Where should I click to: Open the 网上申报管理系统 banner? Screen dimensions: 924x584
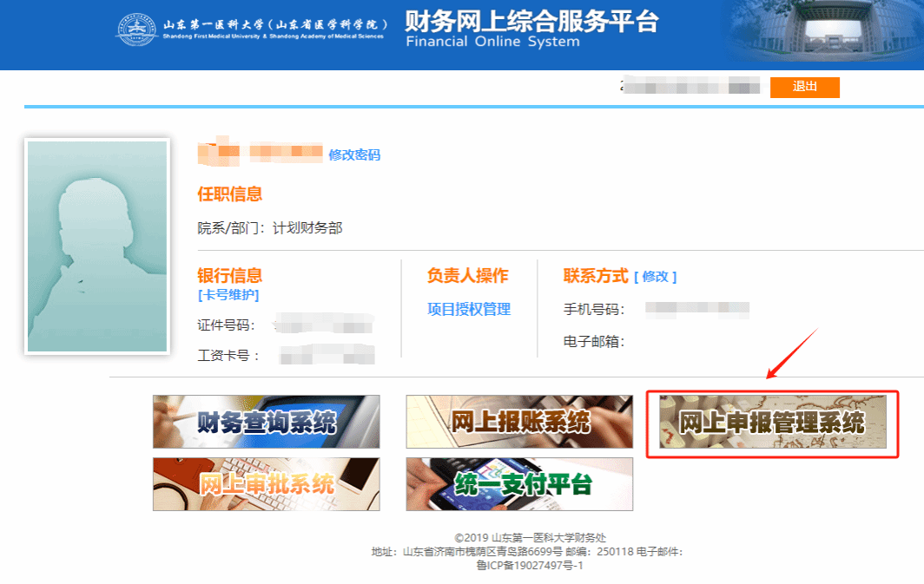(772, 423)
